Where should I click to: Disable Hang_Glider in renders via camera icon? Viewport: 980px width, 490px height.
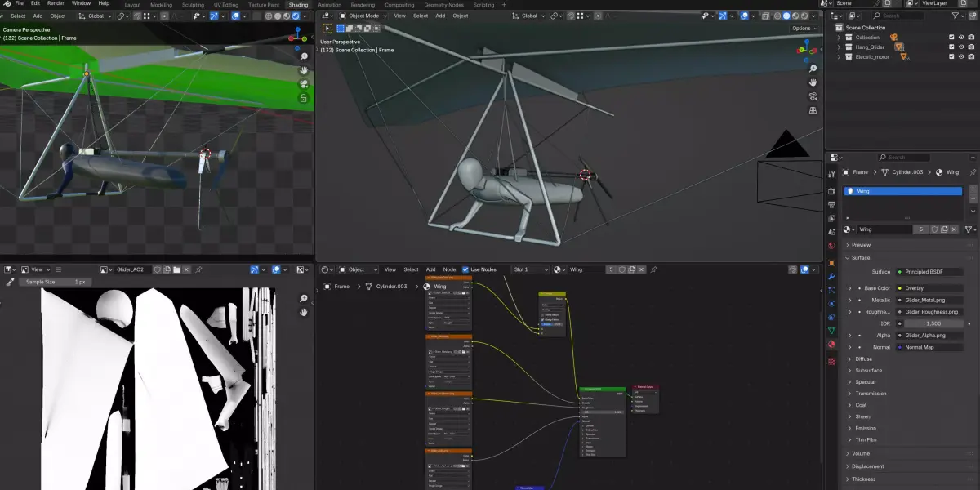point(972,47)
